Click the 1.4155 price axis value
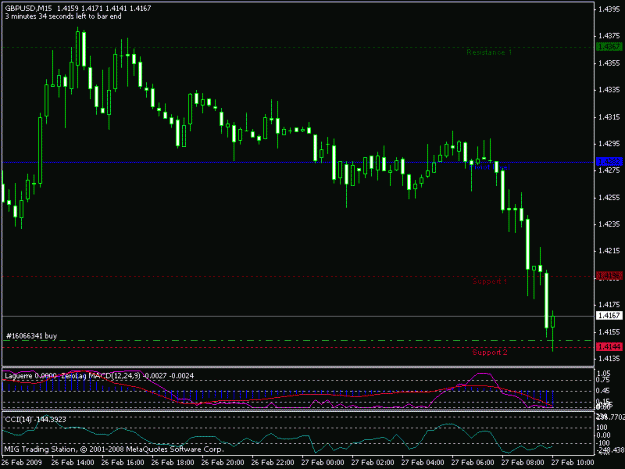This screenshot has width=625, height=469. [609, 332]
